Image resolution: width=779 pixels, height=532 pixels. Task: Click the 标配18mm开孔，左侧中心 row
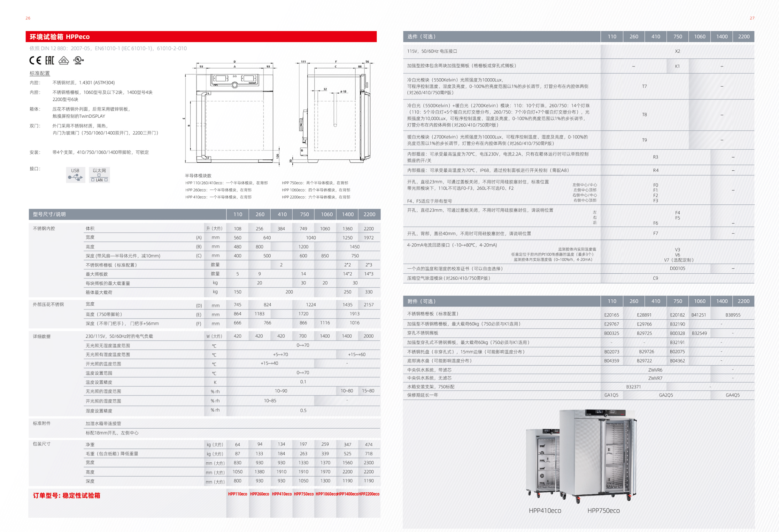233,433
